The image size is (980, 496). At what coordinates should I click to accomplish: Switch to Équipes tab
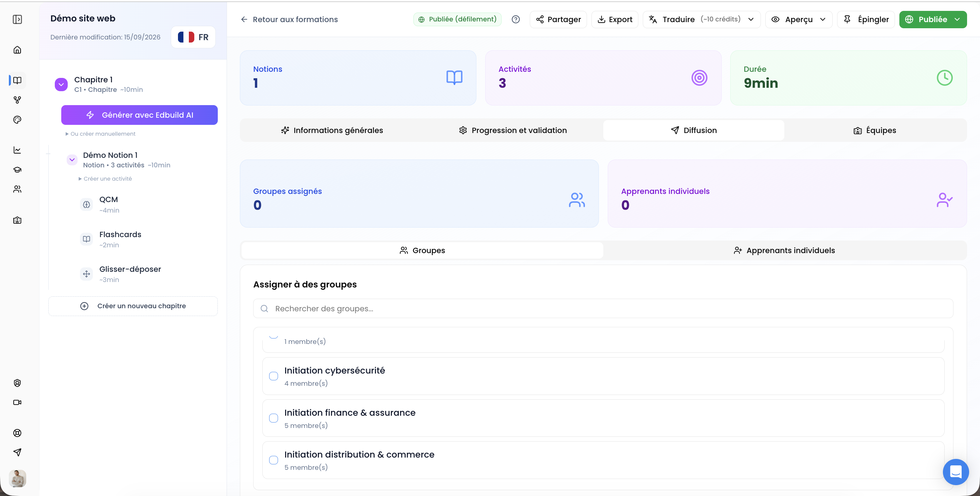875,131
